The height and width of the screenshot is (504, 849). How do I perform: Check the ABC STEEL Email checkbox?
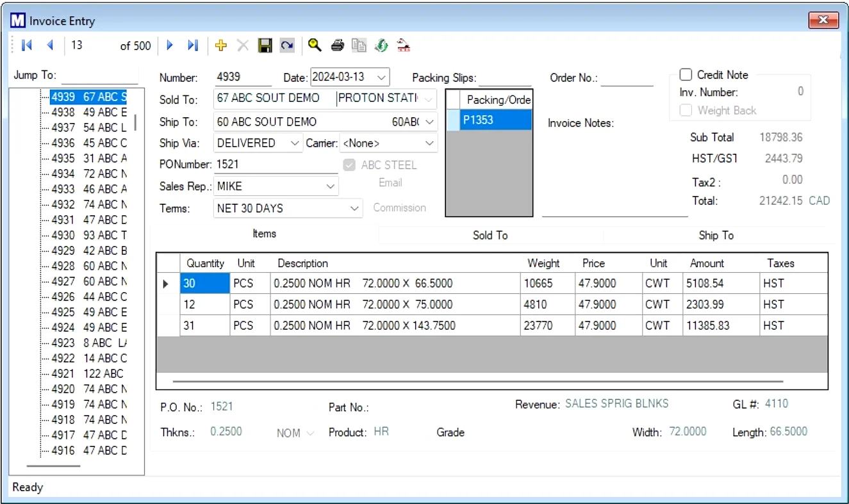pos(349,165)
